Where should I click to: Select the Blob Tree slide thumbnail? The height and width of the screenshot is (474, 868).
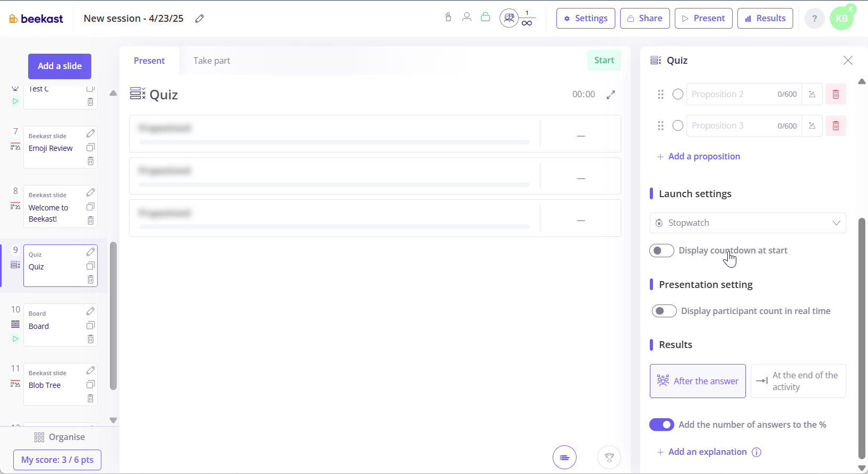(x=61, y=385)
